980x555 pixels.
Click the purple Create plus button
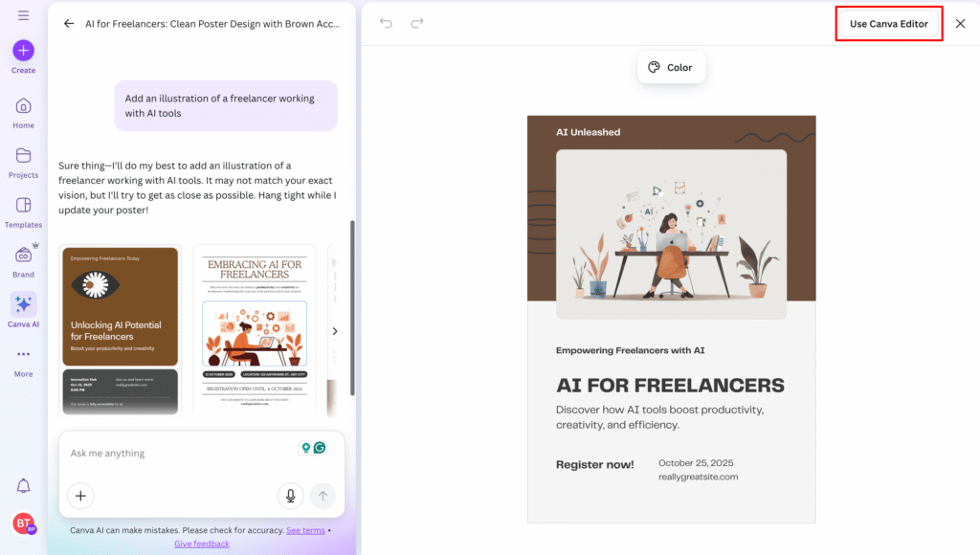click(x=23, y=51)
